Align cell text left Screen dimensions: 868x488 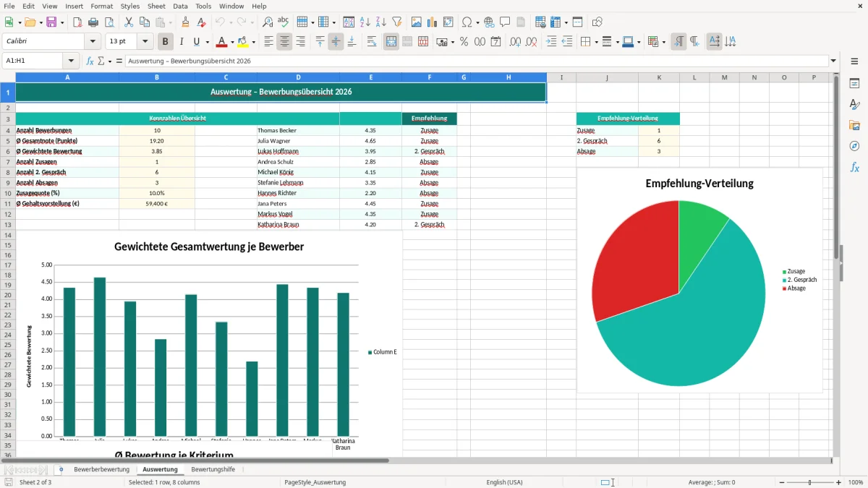click(268, 42)
